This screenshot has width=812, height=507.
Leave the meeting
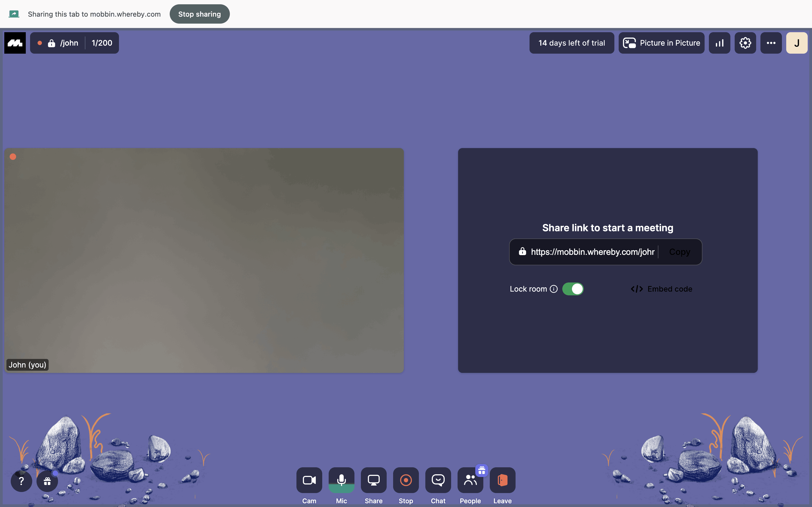click(502, 480)
